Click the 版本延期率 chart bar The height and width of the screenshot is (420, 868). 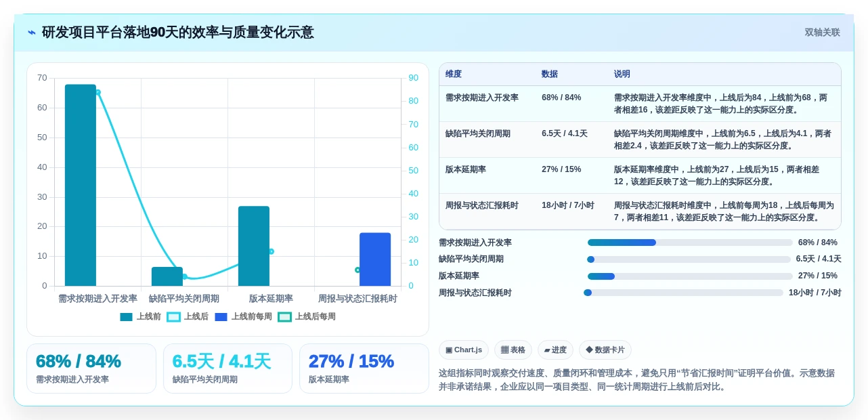254,246
